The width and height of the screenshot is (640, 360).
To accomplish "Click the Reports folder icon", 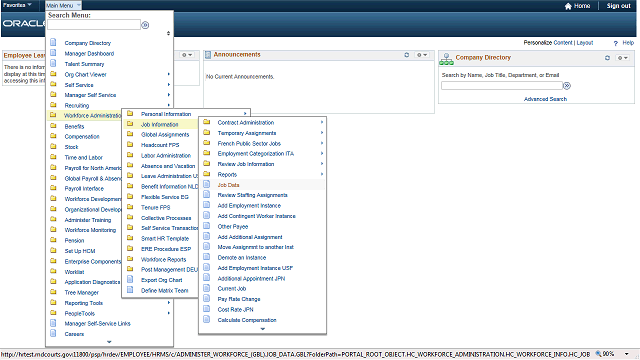I will pyautogui.click(x=207, y=174).
